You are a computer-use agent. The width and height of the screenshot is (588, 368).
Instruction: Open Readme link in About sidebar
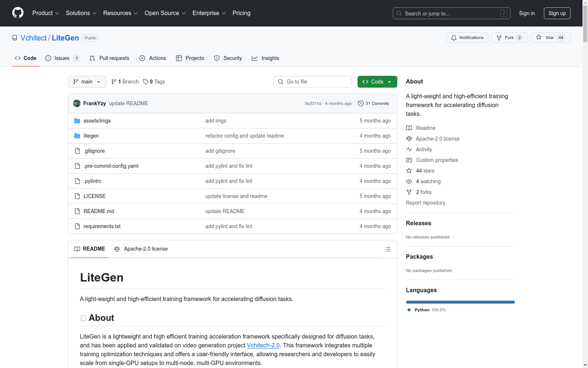coord(421,128)
